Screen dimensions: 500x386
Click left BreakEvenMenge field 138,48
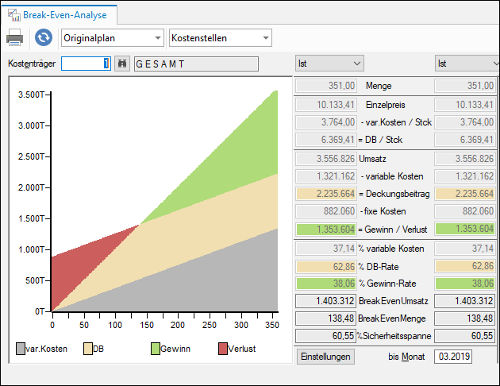tap(326, 319)
